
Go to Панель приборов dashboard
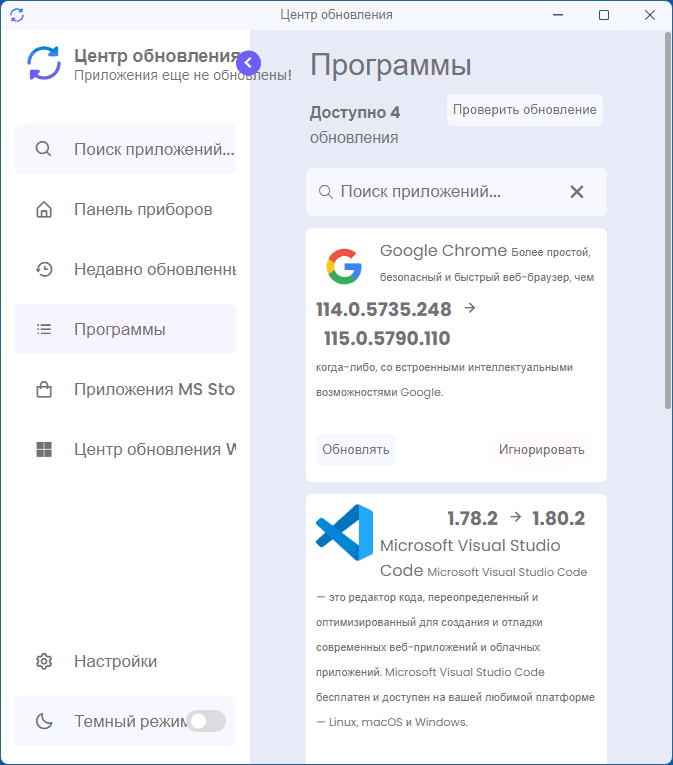tap(125, 209)
